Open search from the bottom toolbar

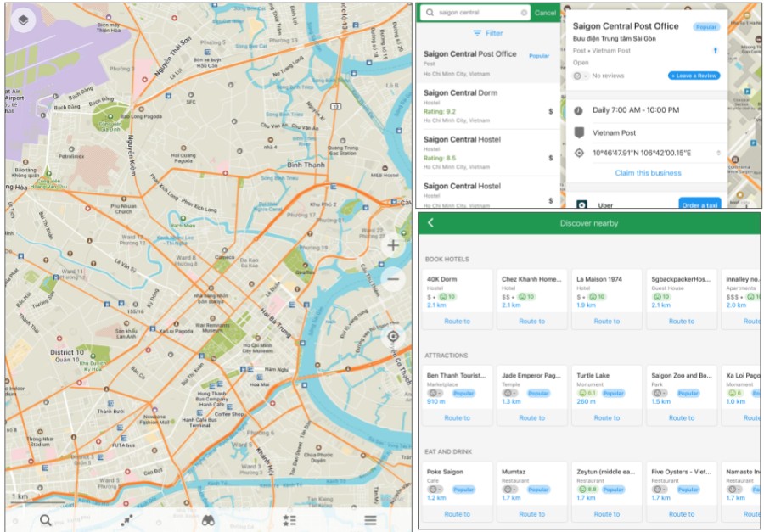point(46,520)
